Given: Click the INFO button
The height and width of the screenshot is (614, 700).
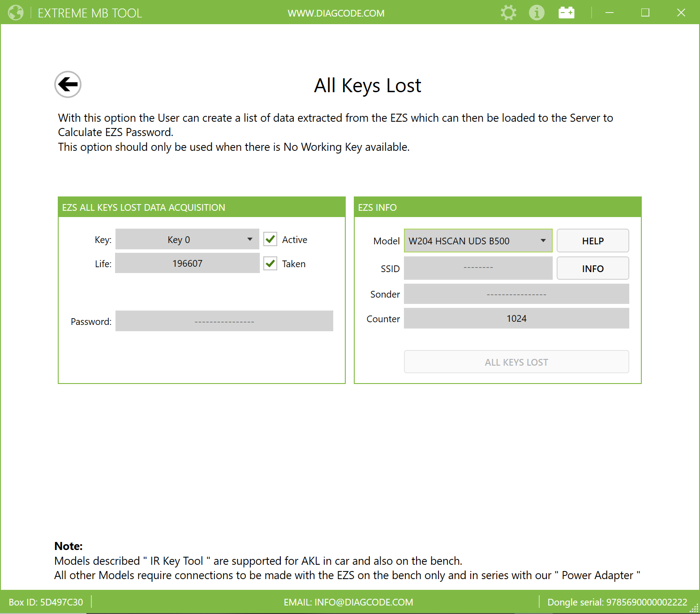Looking at the screenshot, I should tap(593, 269).
